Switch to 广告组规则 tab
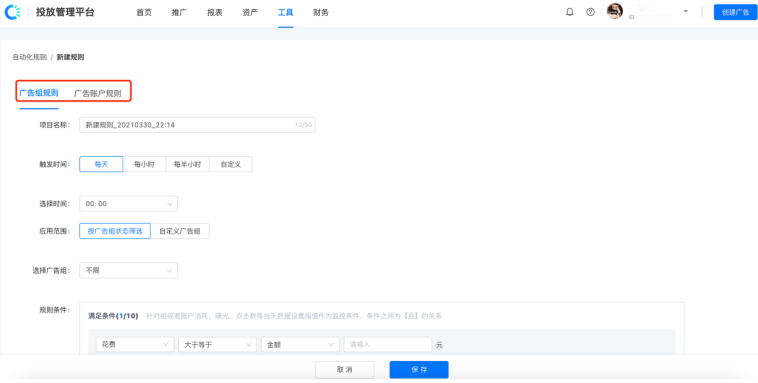The width and height of the screenshot is (758, 383). pyautogui.click(x=39, y=93)
